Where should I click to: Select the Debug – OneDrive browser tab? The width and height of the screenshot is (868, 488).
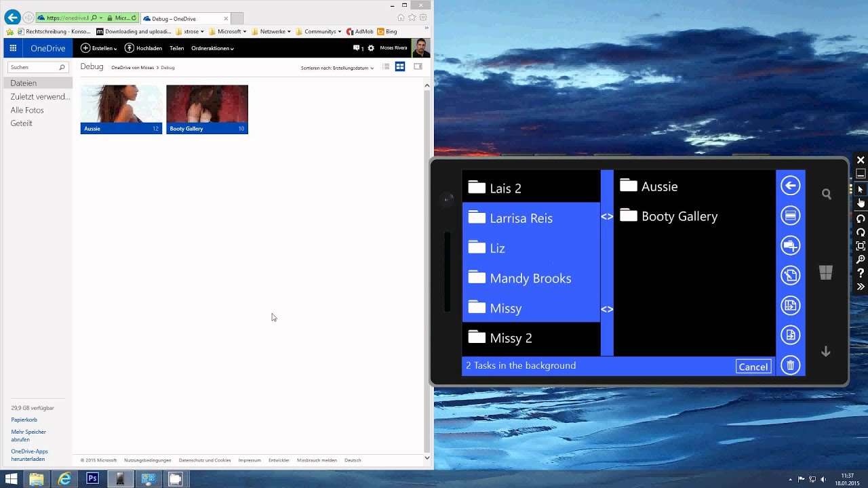[x=184, y=18]
